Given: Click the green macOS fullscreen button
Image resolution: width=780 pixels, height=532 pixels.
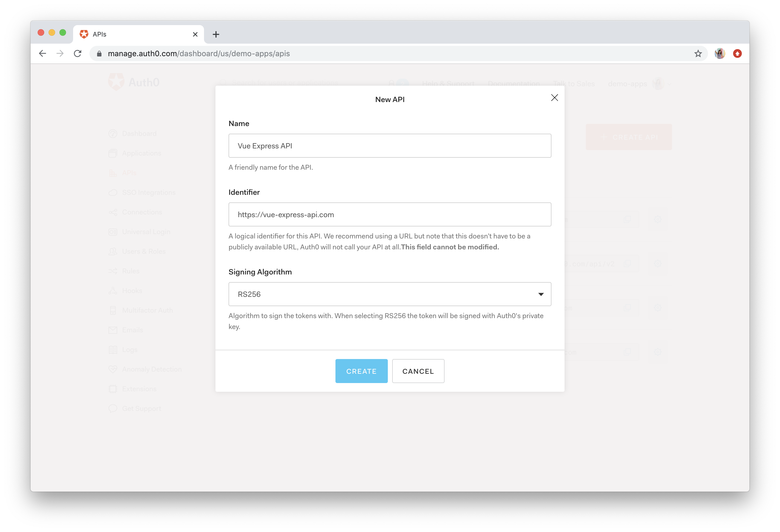Looking at the screenshot, I should pyautogui.click(x=63, y=32).
